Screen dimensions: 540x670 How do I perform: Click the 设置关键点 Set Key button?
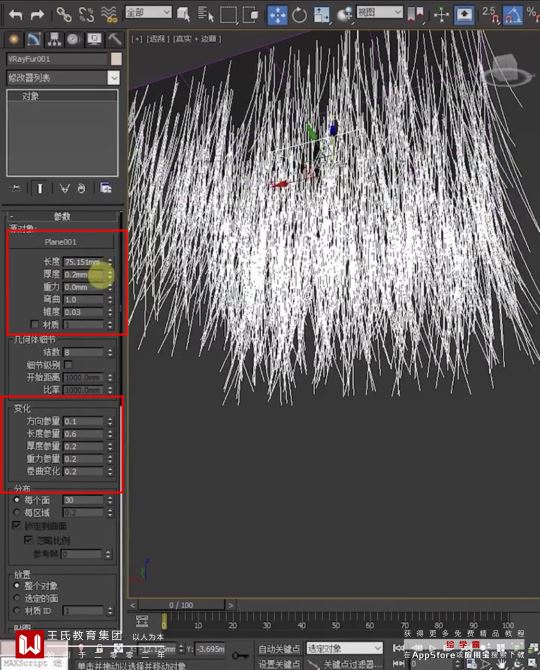click(x=279, y=664)
